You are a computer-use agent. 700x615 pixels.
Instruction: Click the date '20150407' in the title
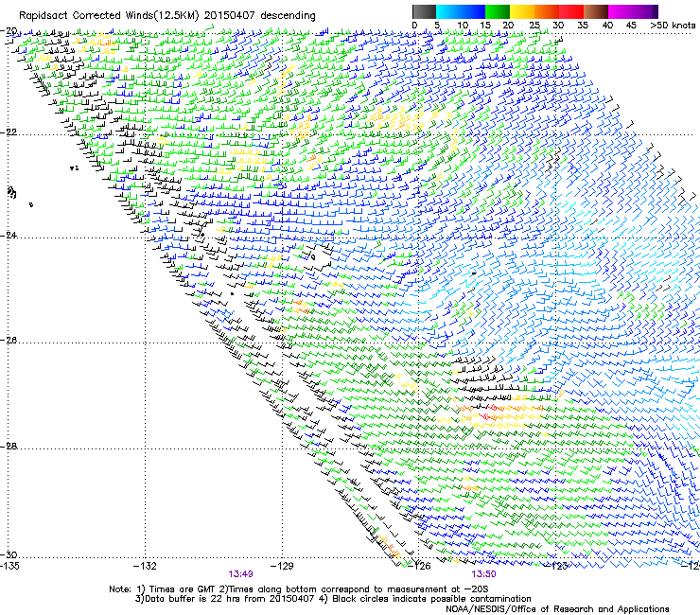230,16
